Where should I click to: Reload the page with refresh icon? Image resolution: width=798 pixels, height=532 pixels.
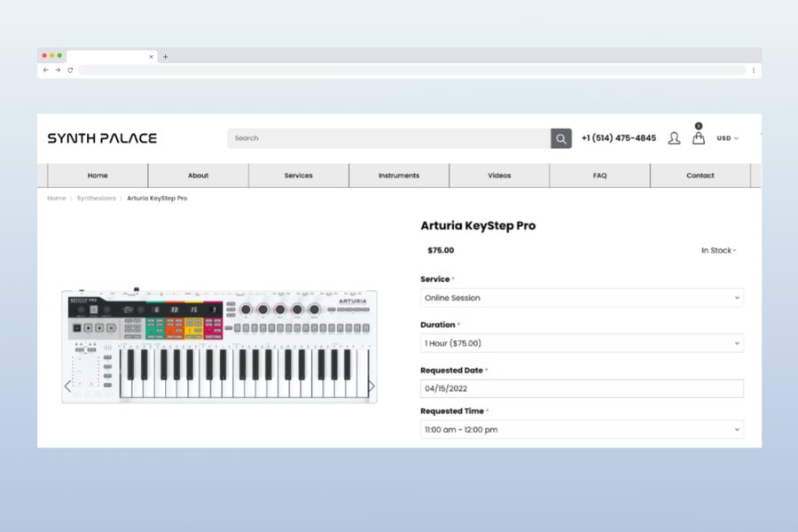click(x=70, y=70)
